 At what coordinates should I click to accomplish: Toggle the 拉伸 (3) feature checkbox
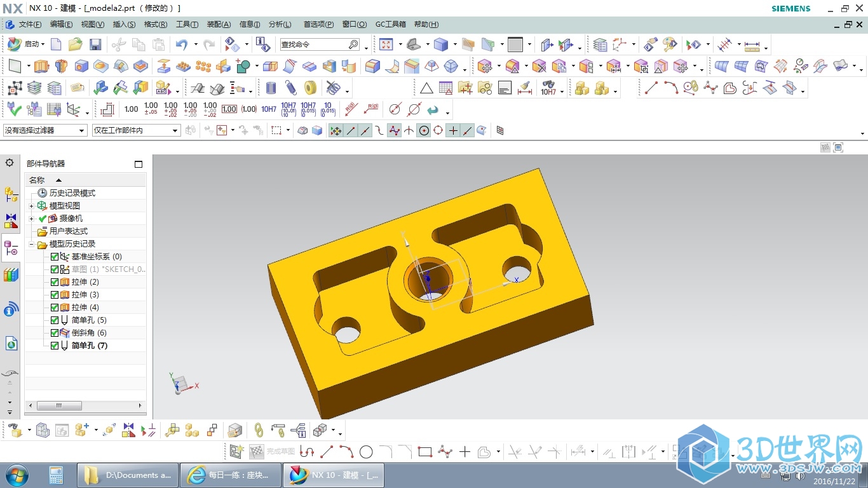(55, 295)
